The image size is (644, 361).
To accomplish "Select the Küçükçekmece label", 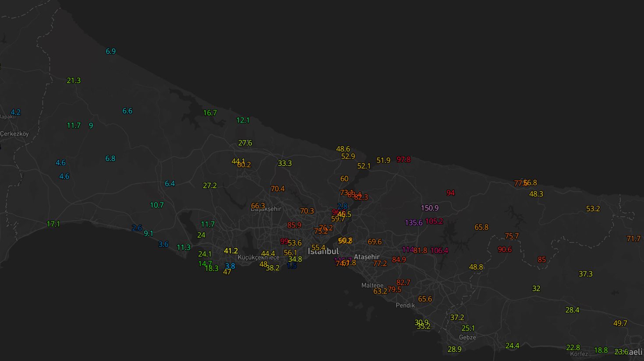I will 258,258.
